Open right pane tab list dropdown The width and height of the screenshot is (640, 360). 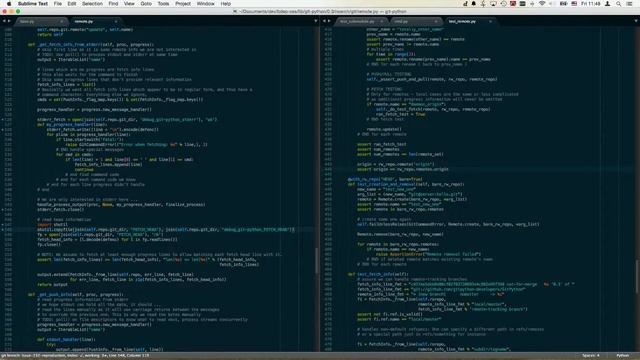pos(636,21)
